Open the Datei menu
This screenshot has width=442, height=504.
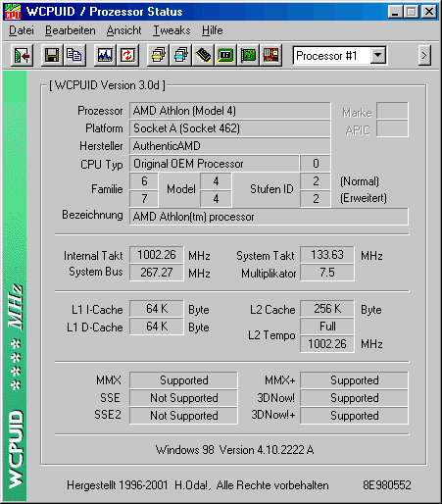22,30
